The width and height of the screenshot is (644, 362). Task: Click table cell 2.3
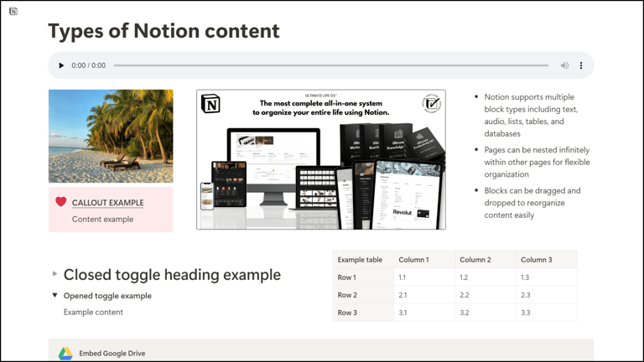[547, 295]
